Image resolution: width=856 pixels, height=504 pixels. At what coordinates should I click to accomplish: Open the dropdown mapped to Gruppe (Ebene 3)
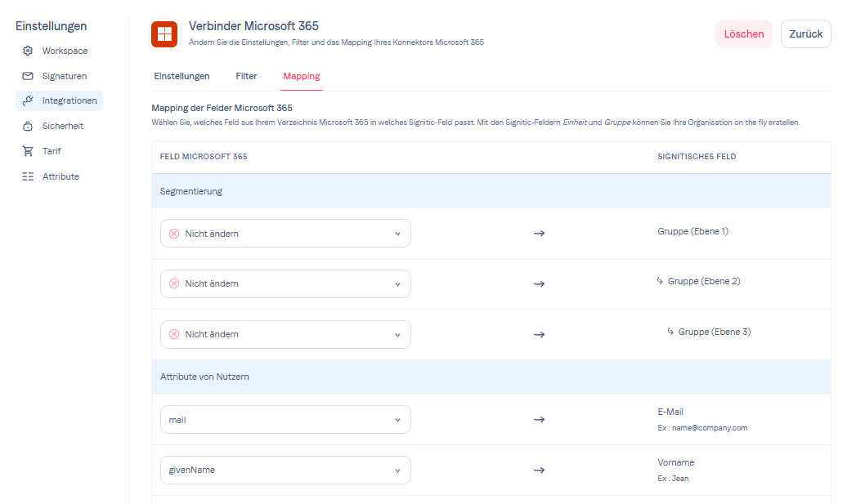[285, 334]
